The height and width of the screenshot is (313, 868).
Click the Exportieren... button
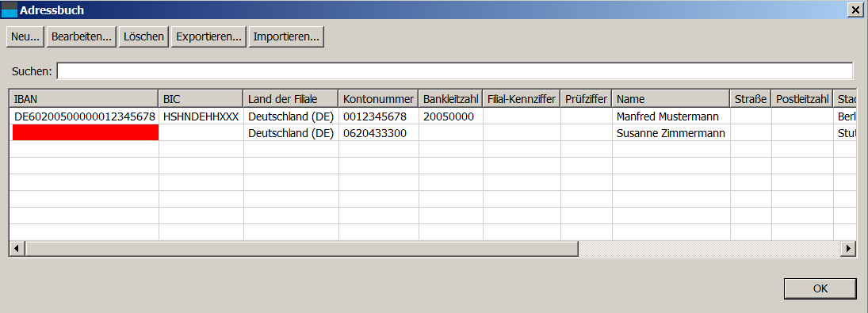coord(208,37)
